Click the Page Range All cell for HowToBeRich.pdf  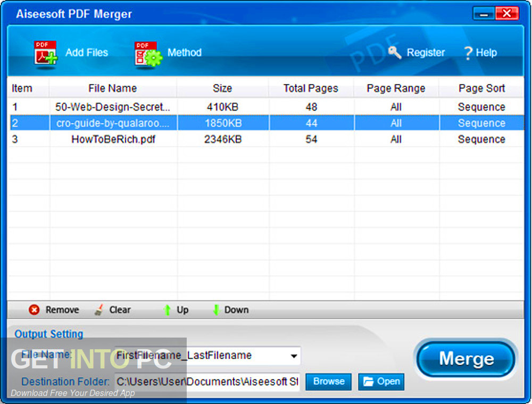tap(396, 139)
